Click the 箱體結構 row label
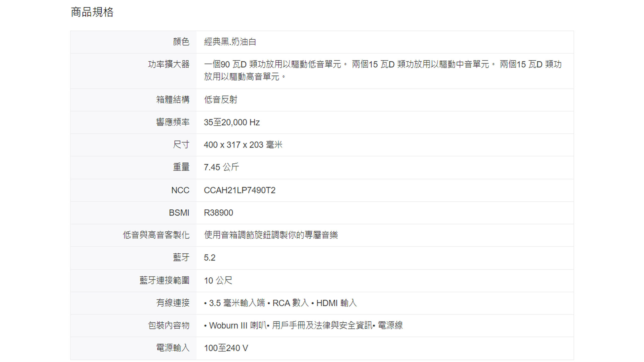The width and height of the screenshot is (644, 362). pos(173,100)
